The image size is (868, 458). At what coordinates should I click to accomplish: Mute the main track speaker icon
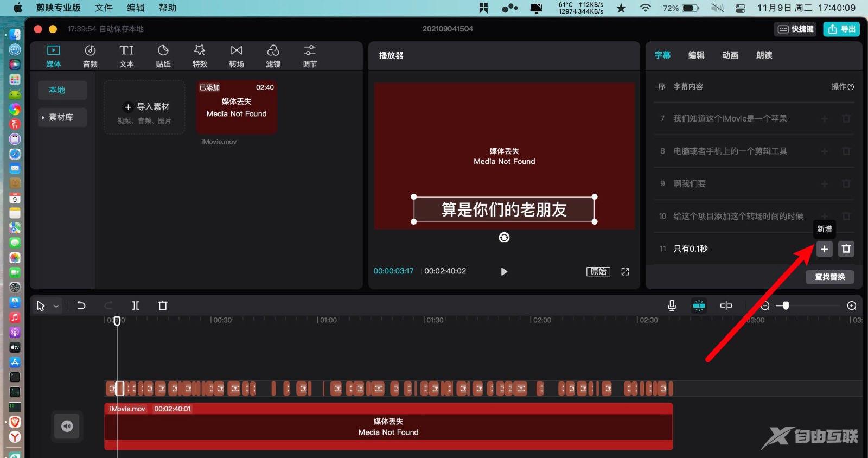click(x=67, y=426)
